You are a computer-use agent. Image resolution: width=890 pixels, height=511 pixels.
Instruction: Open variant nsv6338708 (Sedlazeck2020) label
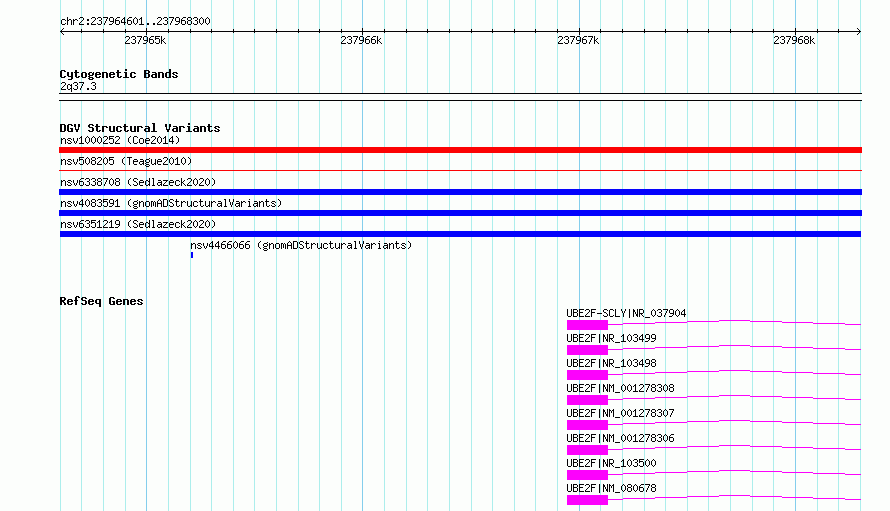point(138,182)
